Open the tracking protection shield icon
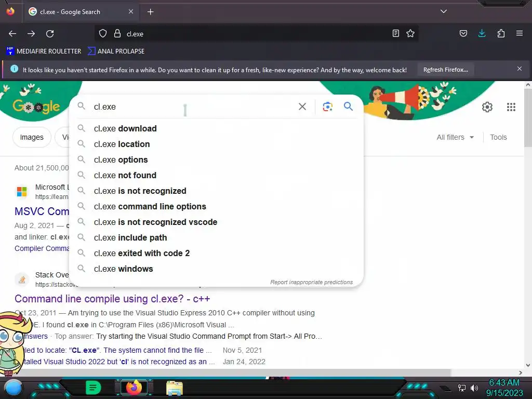The height and width of the screenshot is (399, 532). (x=103, y=34)
